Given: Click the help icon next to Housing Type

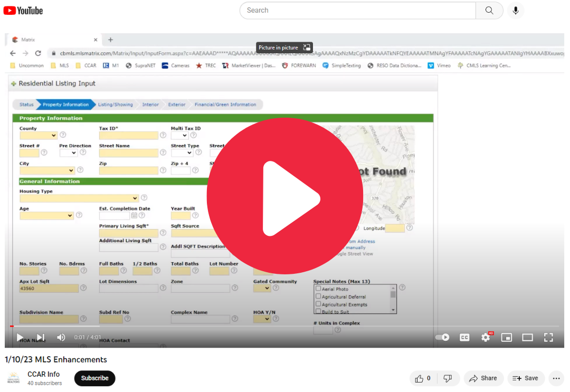Looking at the screenshot, I should 144,198.
